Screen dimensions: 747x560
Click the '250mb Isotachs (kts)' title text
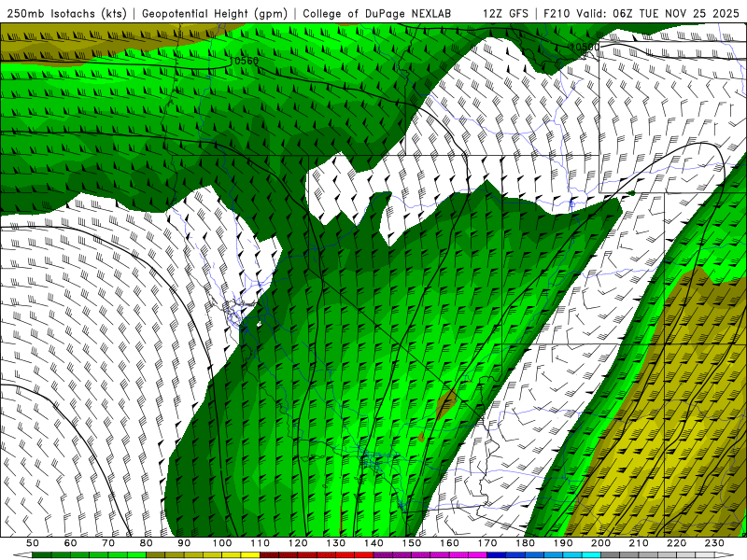tap(66, 13)
